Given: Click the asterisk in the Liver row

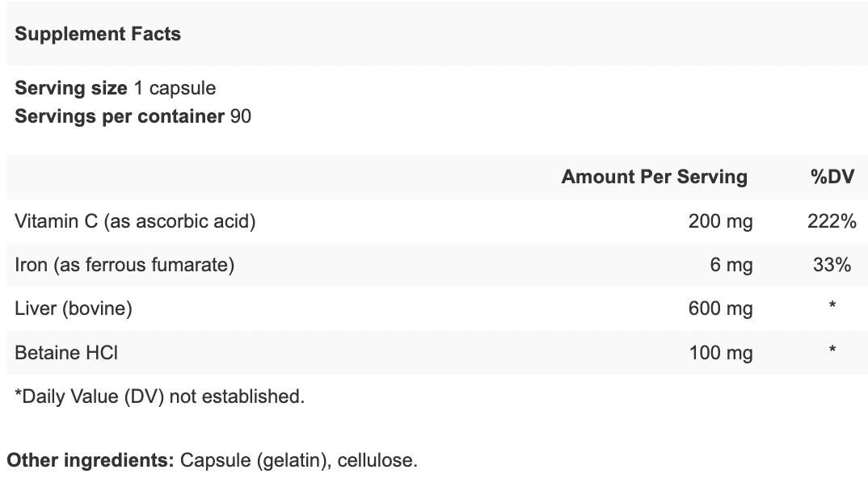Looking at the screenshot, I should pos(832,306).
